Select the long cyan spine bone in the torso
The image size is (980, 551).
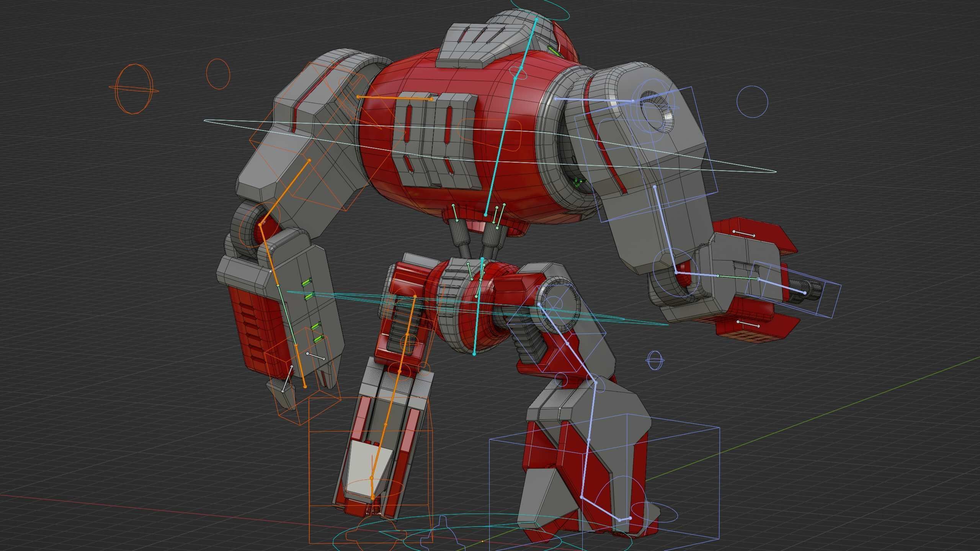(500, 147)
